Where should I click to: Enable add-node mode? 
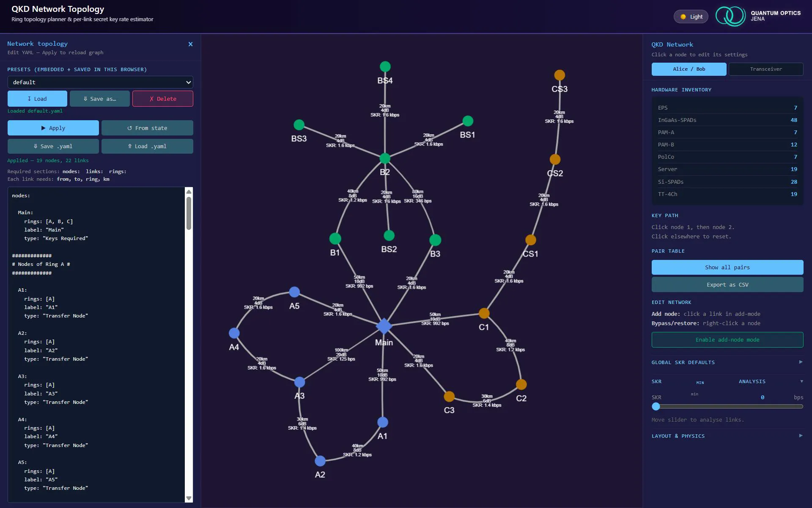point(727,340)
